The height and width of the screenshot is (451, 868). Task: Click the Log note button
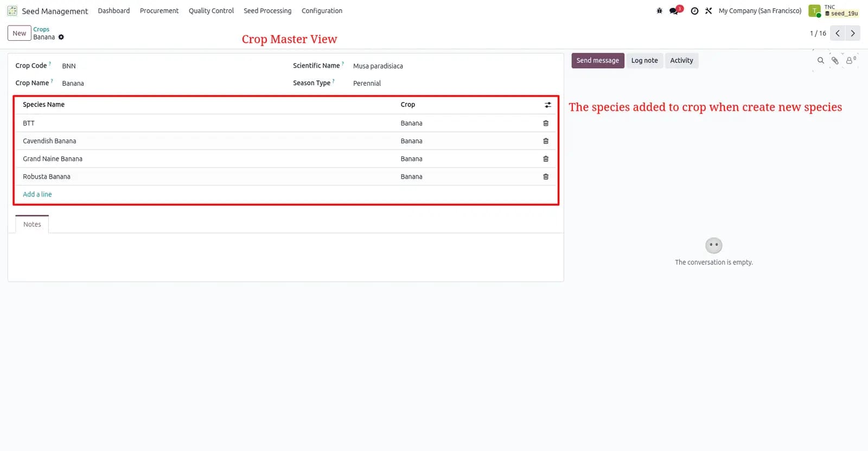pyautogui.click(x=644, y=61)
